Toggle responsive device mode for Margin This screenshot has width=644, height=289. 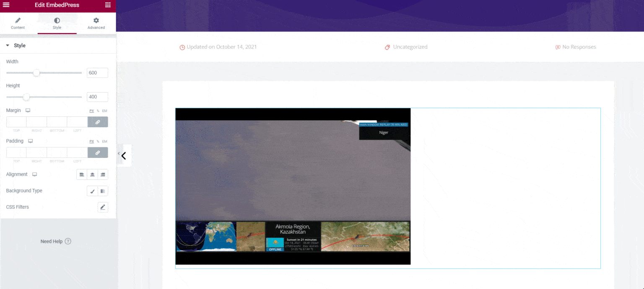click(27, 110)
